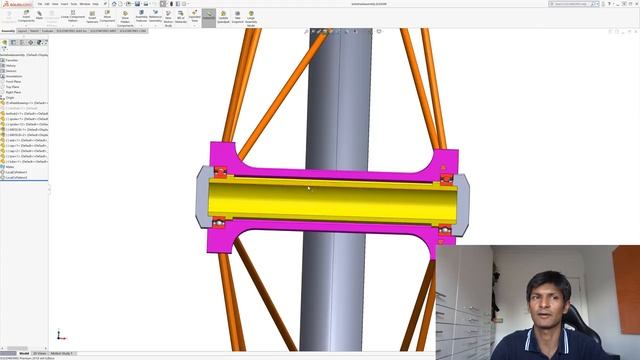
Task: Open the View menu
Action: coord(55,4)
